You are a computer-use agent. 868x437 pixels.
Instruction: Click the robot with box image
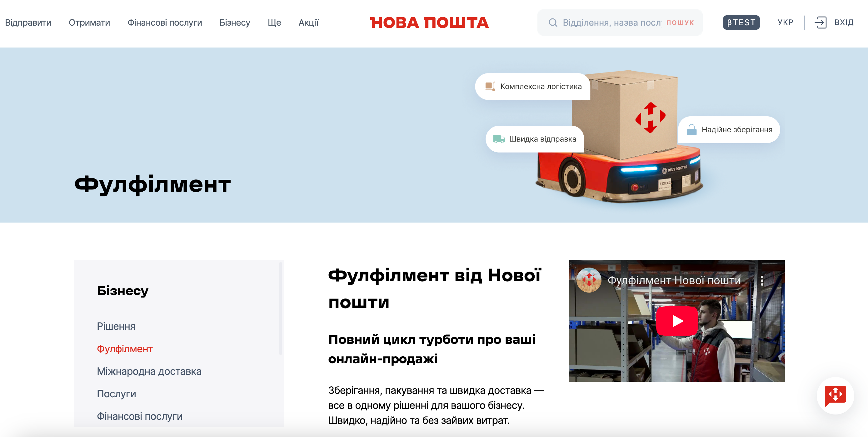pyautogui.click(x=620, y=136)
